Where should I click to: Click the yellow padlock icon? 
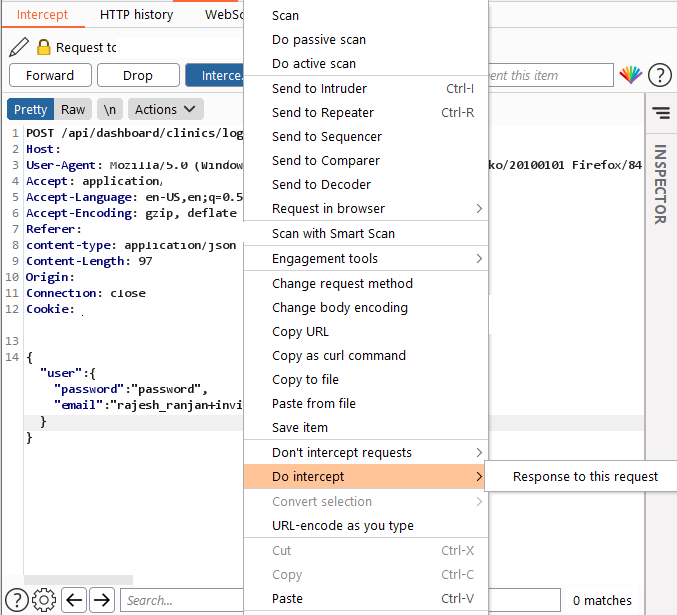[44, 47]
